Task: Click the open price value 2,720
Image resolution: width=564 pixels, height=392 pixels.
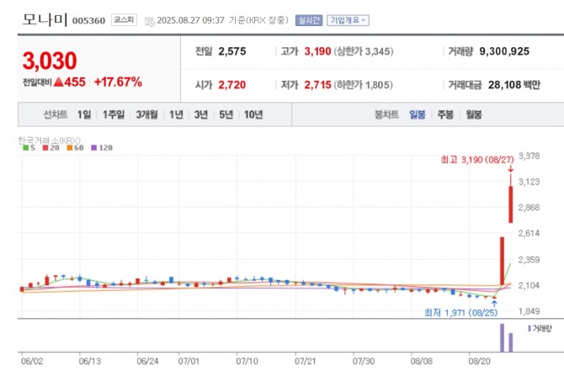Action: [x=232, y=85]
